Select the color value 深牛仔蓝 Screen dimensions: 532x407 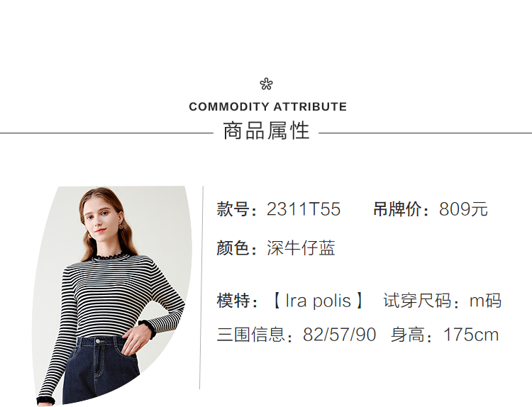click(301, 248)
